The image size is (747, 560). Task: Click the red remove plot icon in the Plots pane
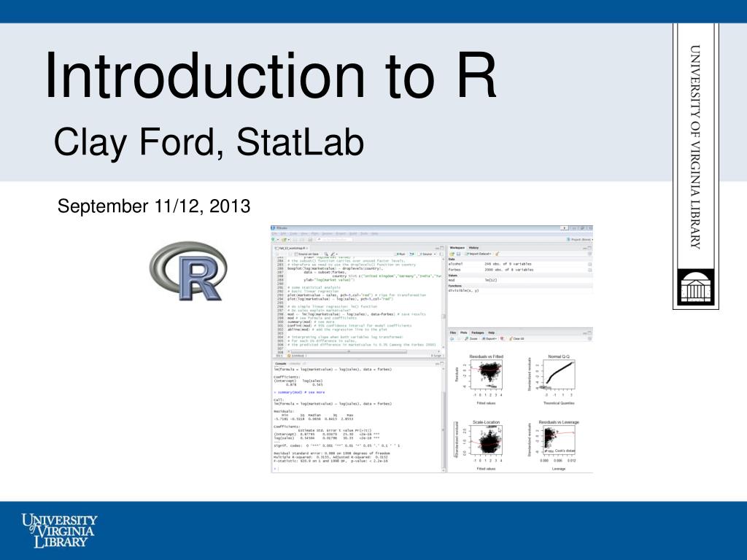502,338
